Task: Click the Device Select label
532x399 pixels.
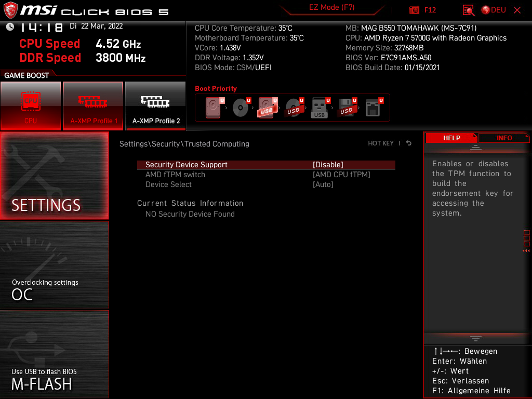Action: pos(168,184)
